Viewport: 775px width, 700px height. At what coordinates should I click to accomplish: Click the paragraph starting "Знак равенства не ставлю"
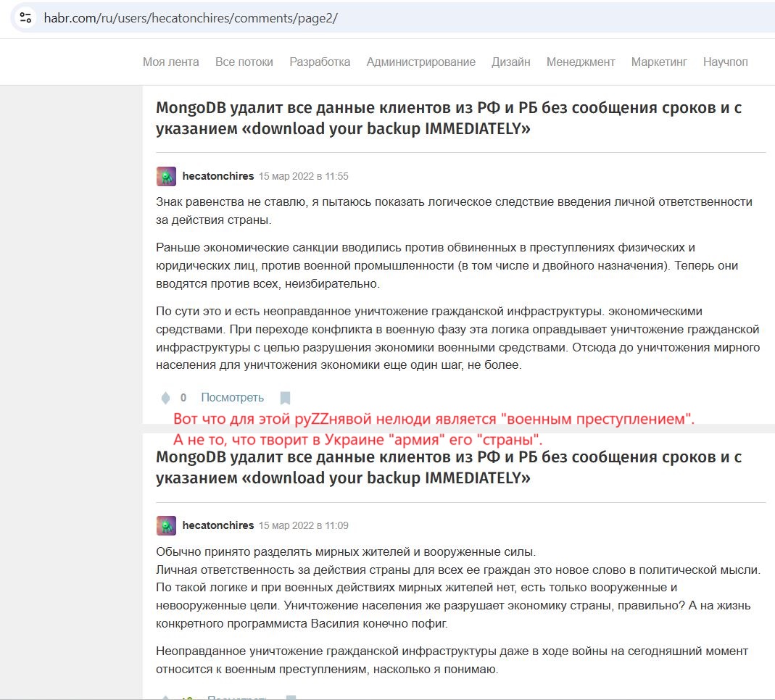[455, 211]
